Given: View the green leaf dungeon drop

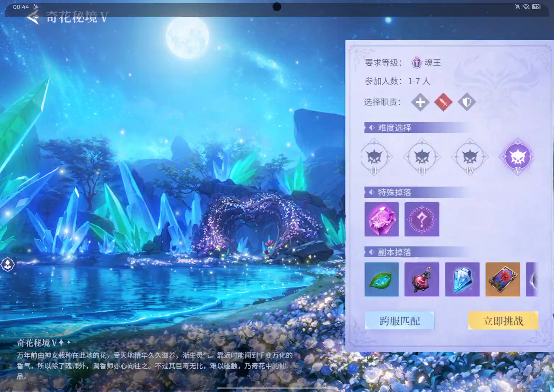Looking at the screenshot, I should coord(382,279).
